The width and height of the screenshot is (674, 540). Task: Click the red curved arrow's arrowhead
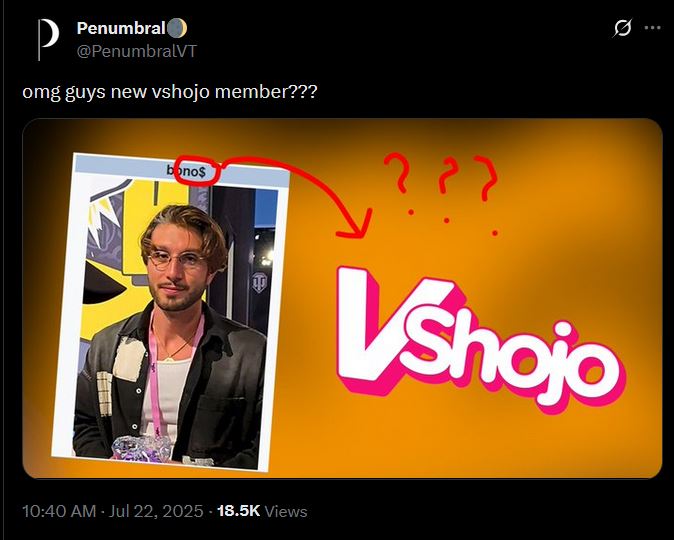coord(356,224)
